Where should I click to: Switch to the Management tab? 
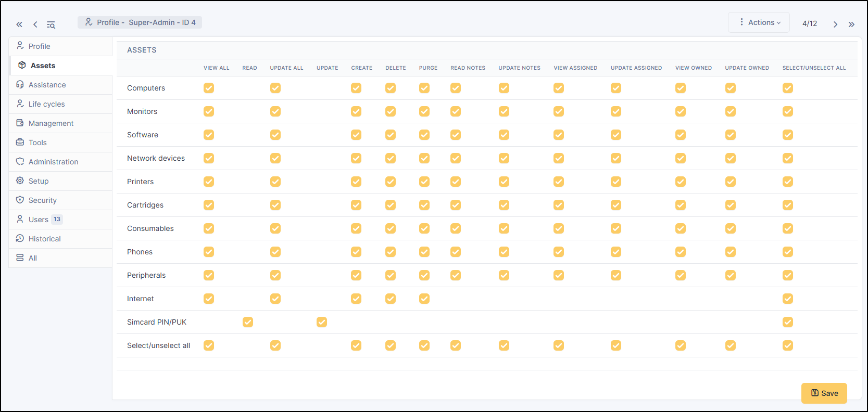point(51,123)
